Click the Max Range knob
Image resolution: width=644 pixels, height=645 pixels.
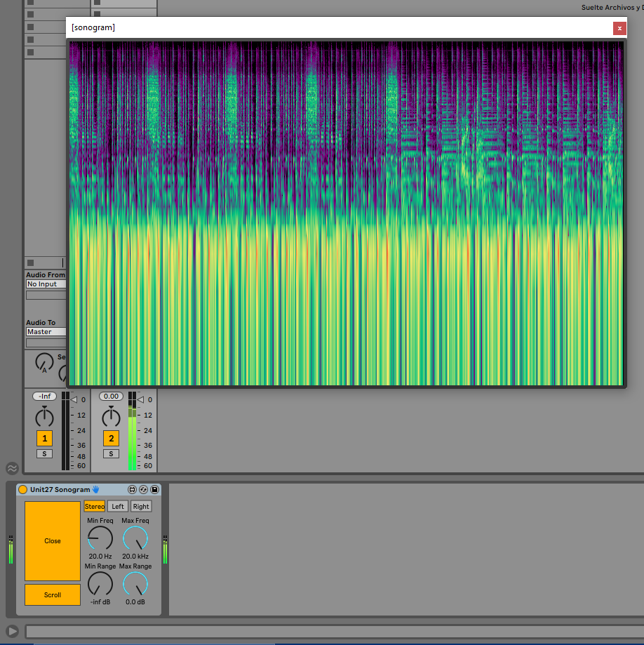click(x=135, y=584)
